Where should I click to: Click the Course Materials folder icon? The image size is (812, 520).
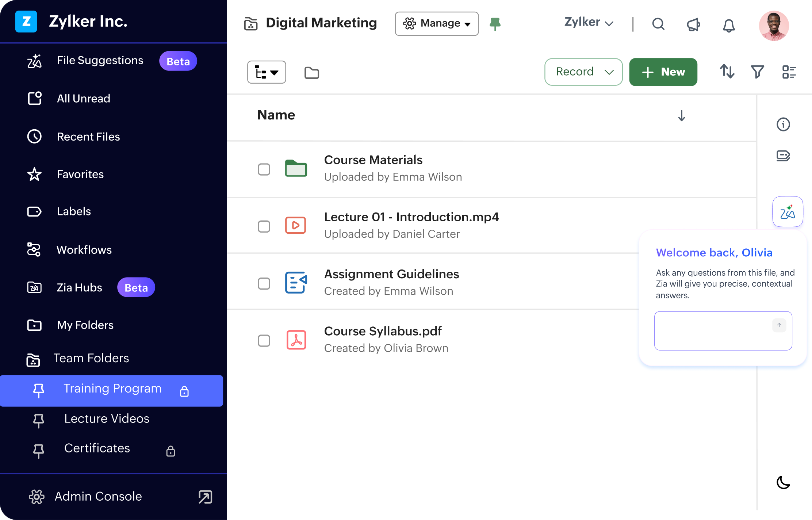[296, 168]
